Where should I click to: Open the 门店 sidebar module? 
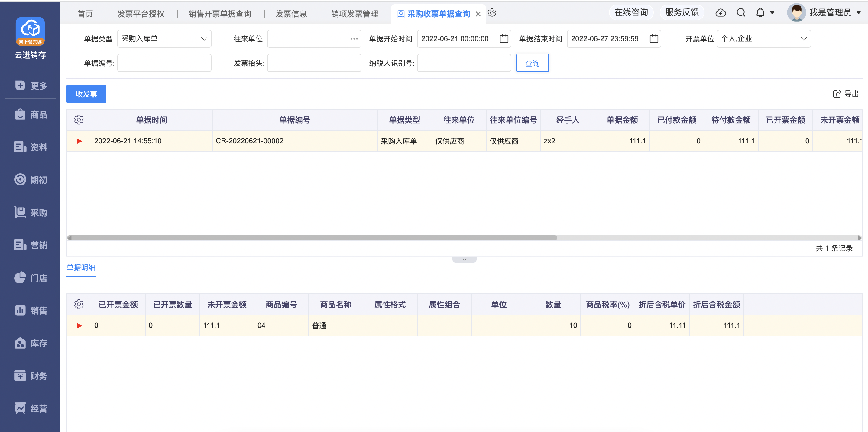[30, 278]
